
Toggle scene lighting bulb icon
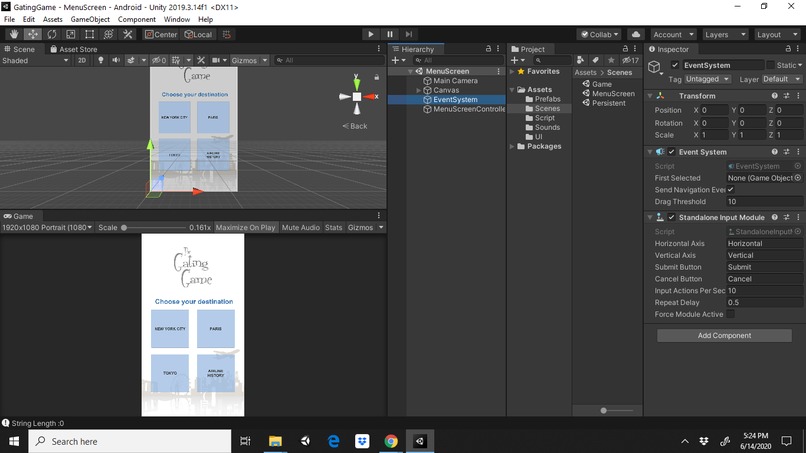point(101,60)
